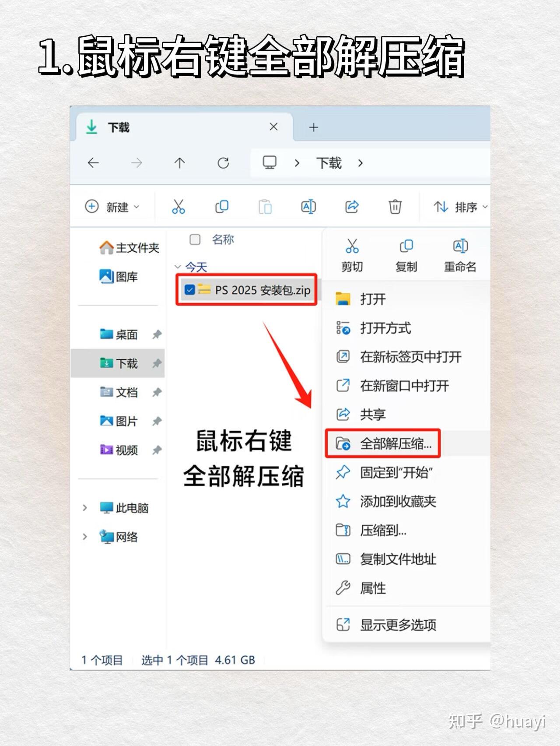Select 打开方式 from the context menu

[x=406, y=328]
